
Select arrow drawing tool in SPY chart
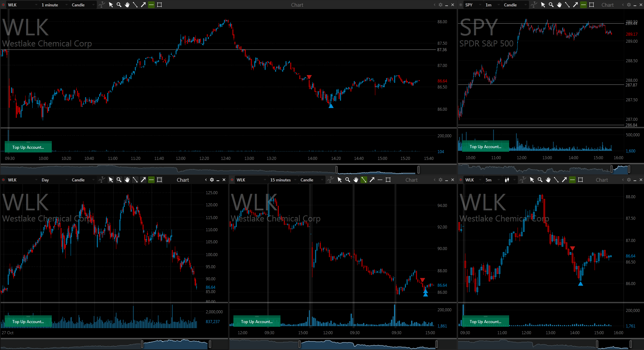575,5
